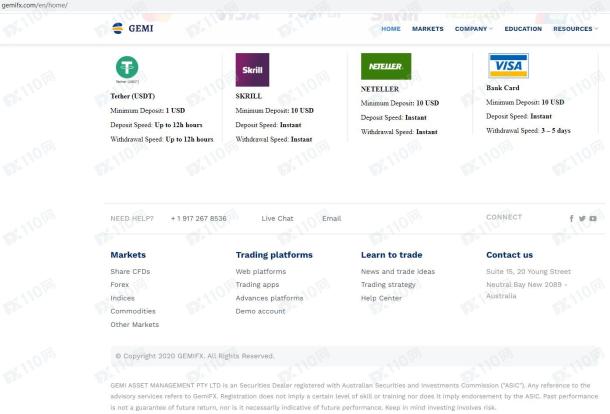Click the Visa card logo

tap(508, 65)
